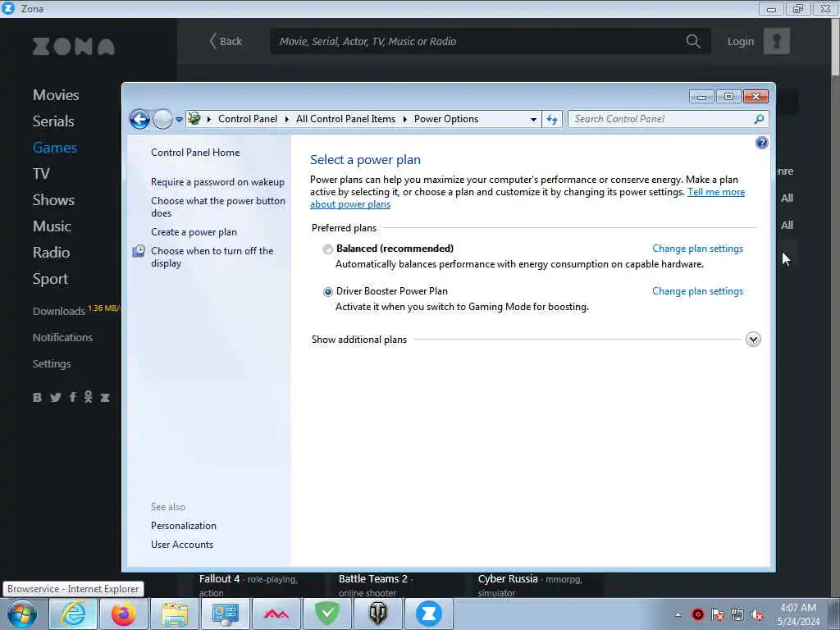Open Movies section in Zona sidebar

(56, 95)
